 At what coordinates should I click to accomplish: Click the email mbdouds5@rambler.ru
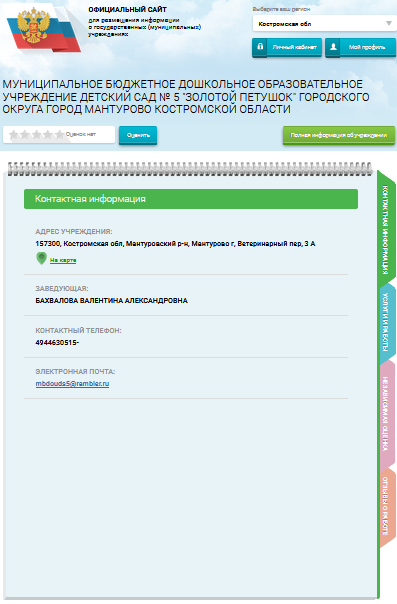point(72,384)
